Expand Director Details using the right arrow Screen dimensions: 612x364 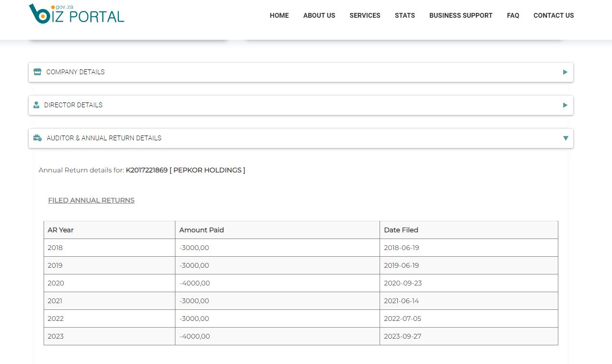(565, 105)
